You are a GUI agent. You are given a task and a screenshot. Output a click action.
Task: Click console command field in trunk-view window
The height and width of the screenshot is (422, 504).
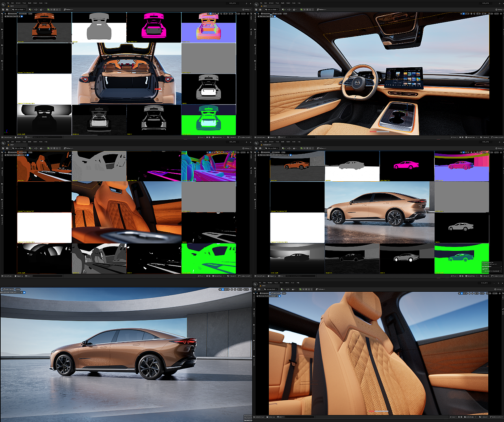[48, 137]
